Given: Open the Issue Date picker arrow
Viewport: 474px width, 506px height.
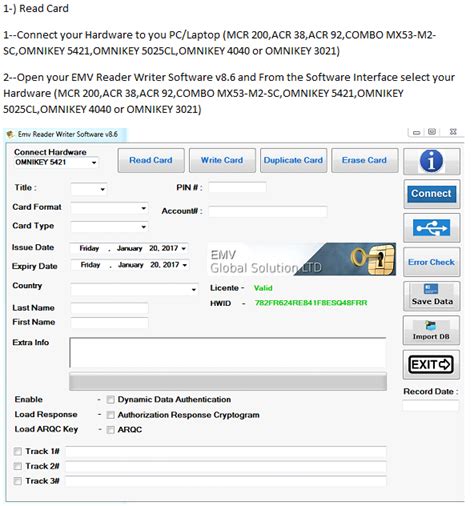Looking at the screenshot, I should (184, 249).
